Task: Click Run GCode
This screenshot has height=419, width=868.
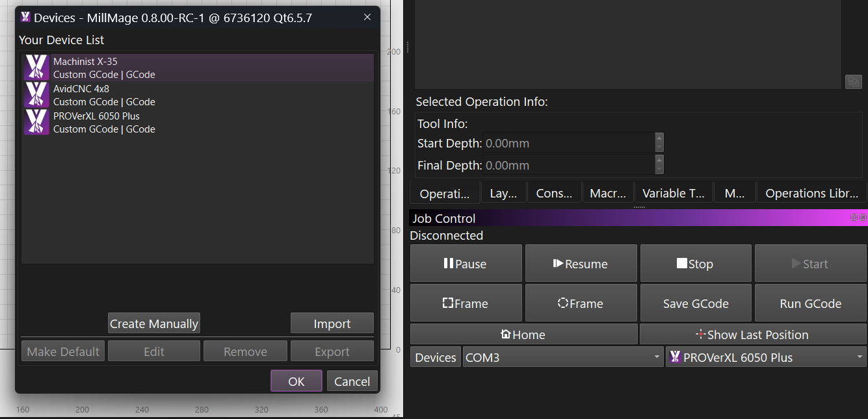Action: 811,303
